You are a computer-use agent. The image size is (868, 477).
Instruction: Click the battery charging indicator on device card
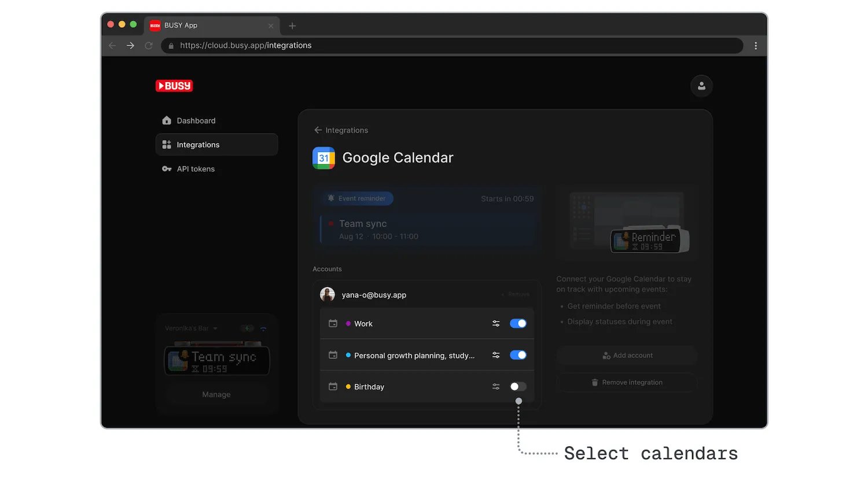pyautogui.click(x=248, y=328)
